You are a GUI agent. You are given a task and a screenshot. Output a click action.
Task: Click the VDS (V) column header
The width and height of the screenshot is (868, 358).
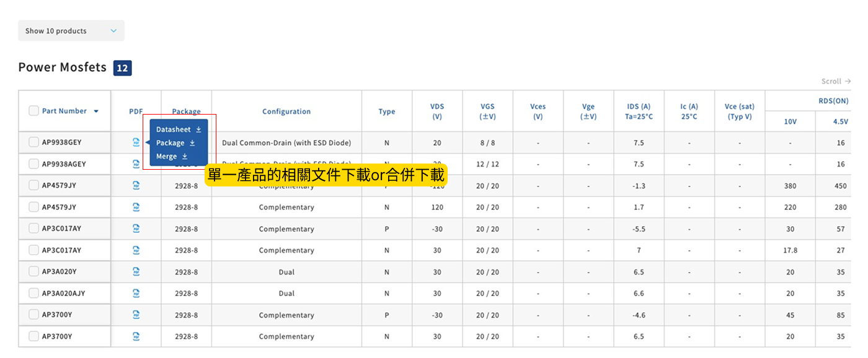pos(437,111)
